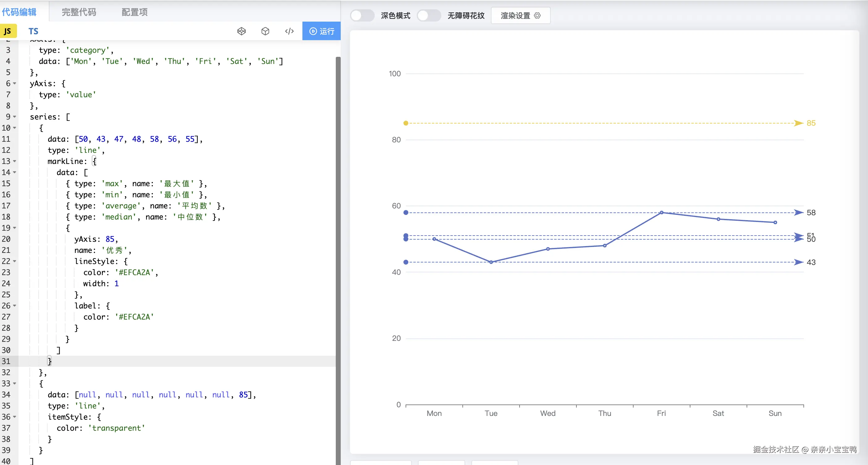Collapse markLine block at line 13
The height and width of the screenshot is (465, 868).
tap(15, 161)
